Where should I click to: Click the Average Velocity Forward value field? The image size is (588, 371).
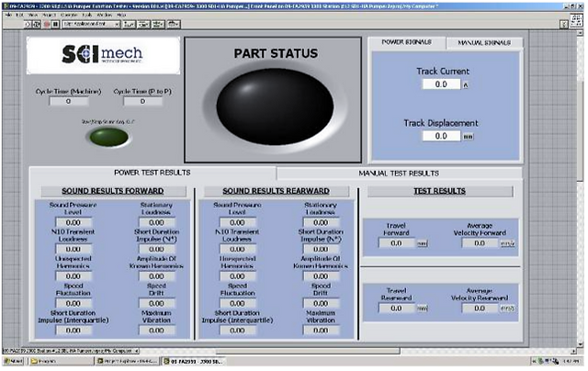(x=480, y=243)
